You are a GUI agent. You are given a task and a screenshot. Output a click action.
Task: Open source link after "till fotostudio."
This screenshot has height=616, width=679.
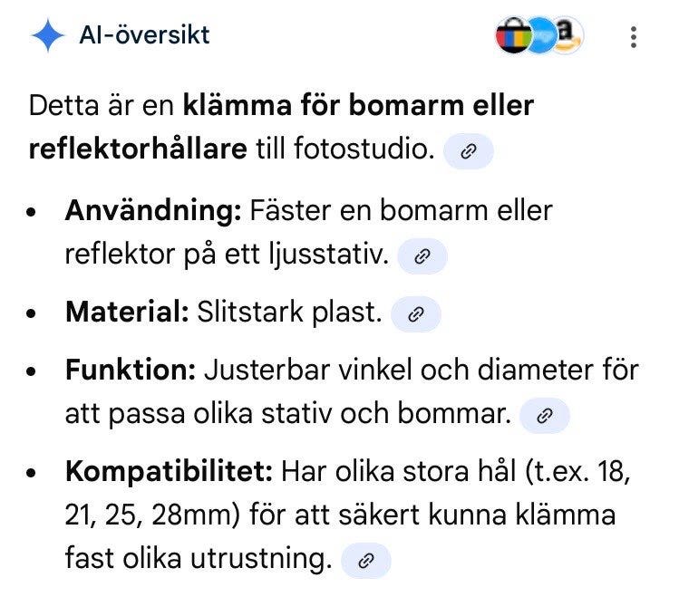[x=469, y=151]
